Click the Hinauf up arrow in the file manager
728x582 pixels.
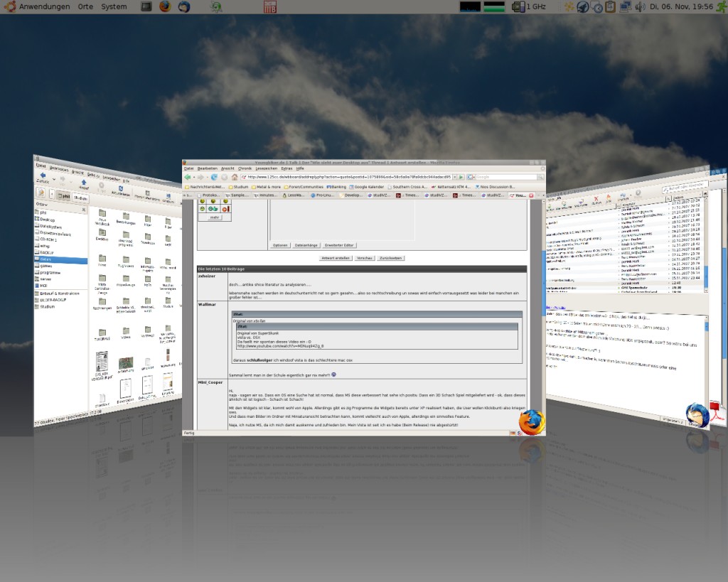[84, 184]
